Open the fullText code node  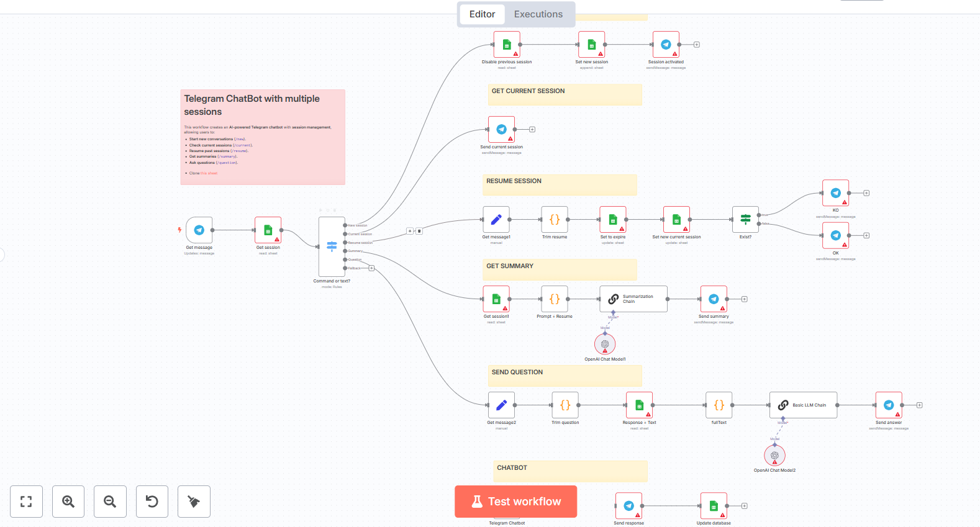[719, 405]
